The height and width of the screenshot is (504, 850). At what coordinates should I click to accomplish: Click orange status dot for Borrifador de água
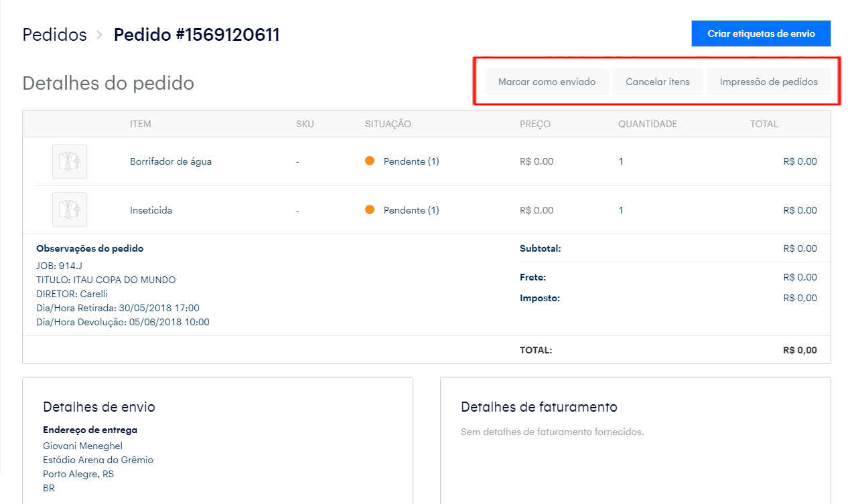[370, 161]
